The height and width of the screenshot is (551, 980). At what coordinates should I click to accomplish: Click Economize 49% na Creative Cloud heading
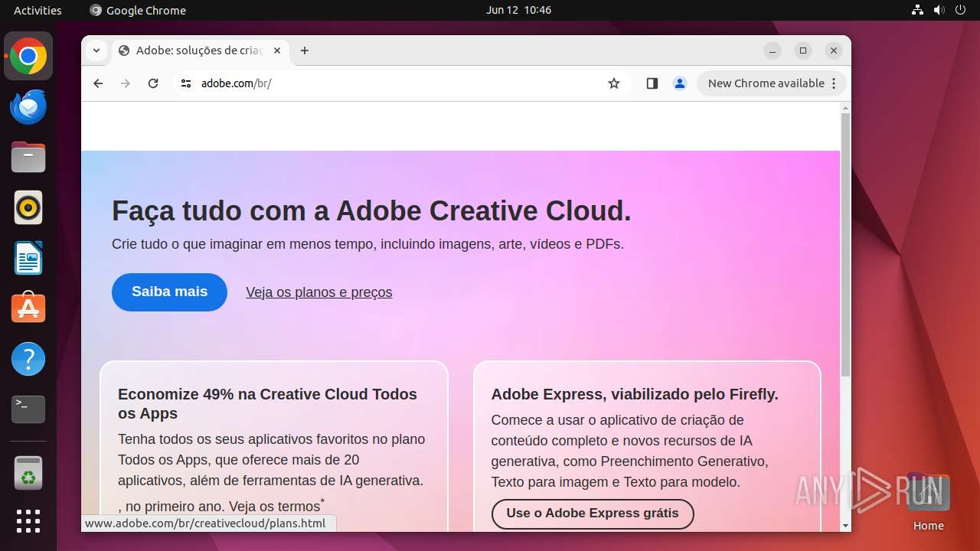point(267,403)
